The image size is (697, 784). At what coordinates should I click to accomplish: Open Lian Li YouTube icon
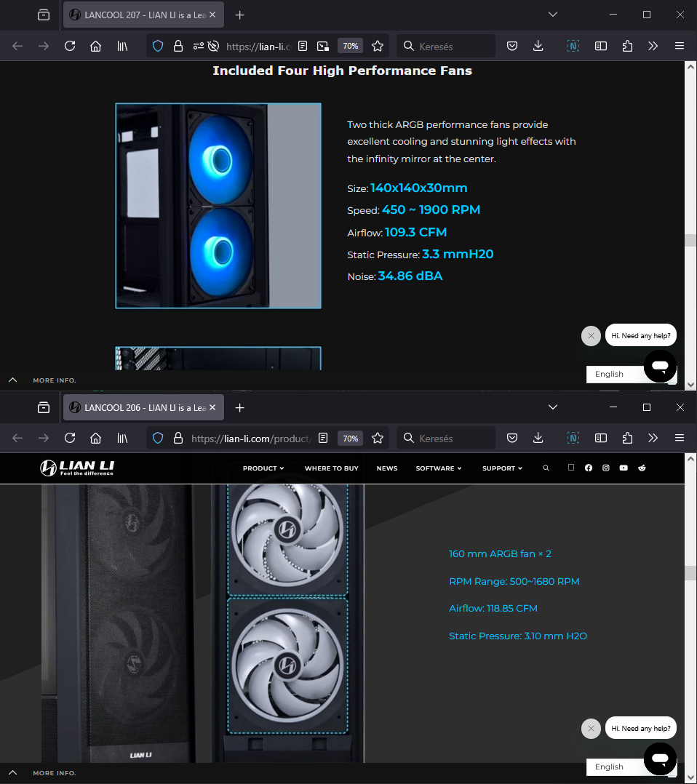(x=624, y=468)
